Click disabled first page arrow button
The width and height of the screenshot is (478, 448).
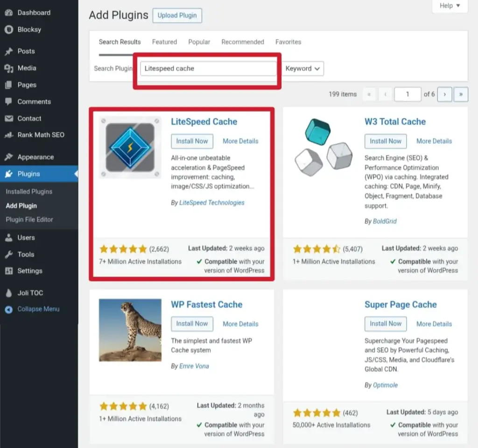click(369, 94)
